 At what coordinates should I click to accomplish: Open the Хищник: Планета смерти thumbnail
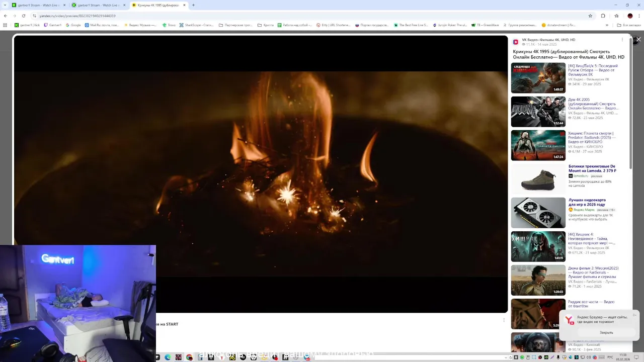538,145
